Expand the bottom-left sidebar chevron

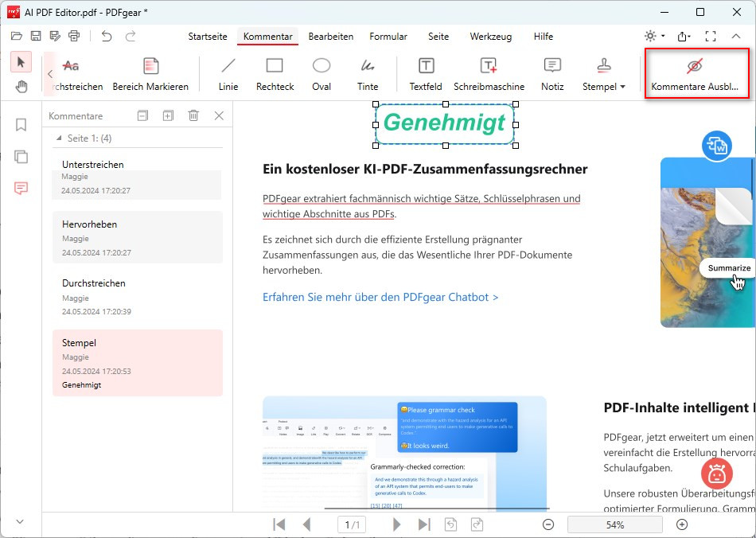coord(20,521)
